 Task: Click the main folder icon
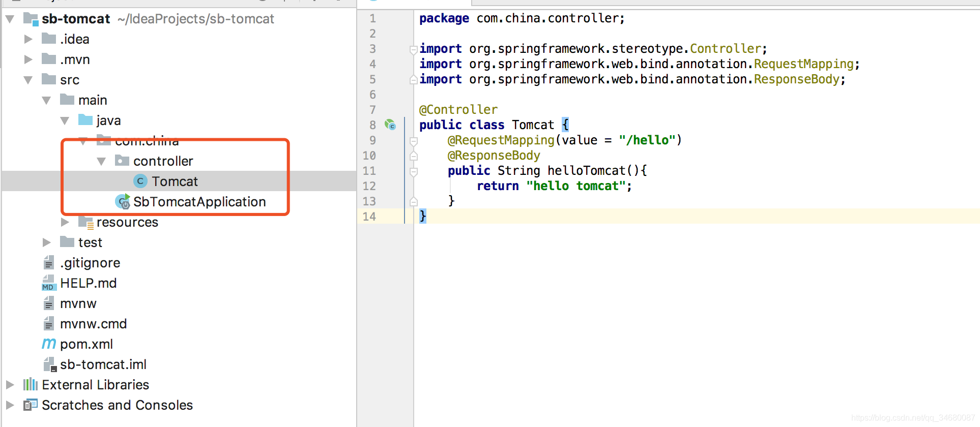pos(67,100)
